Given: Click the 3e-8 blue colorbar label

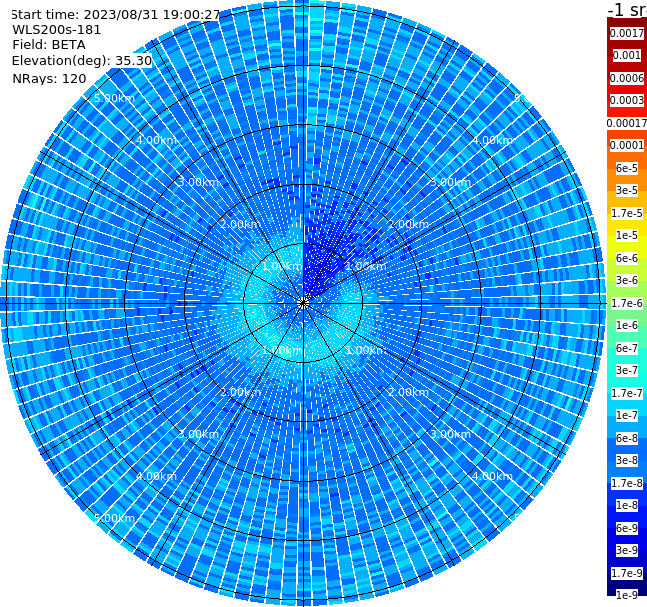Looking at the screenshot, I should (626, 460).
